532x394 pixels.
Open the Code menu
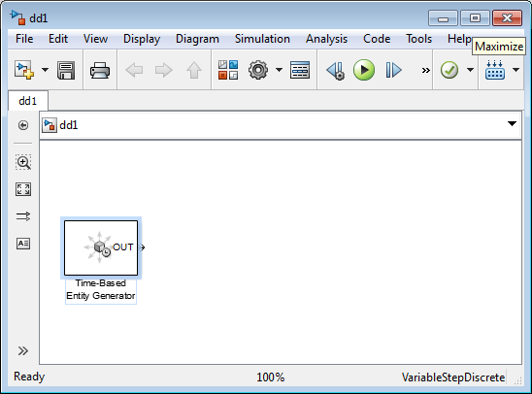coord(377,39)
